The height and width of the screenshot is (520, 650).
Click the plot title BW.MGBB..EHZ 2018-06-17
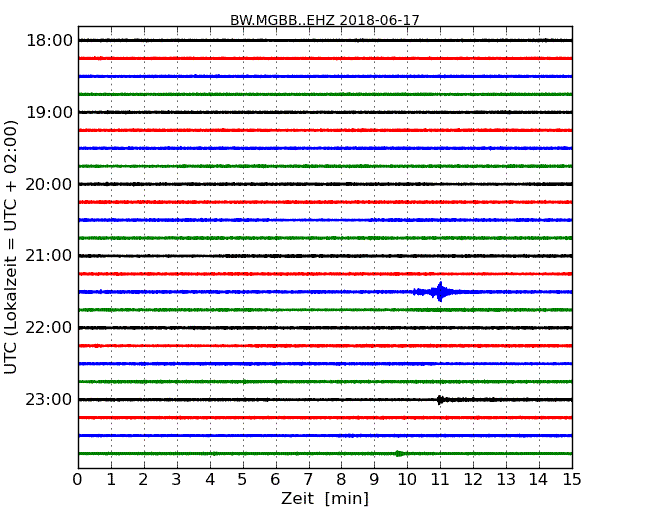[325, 20]
